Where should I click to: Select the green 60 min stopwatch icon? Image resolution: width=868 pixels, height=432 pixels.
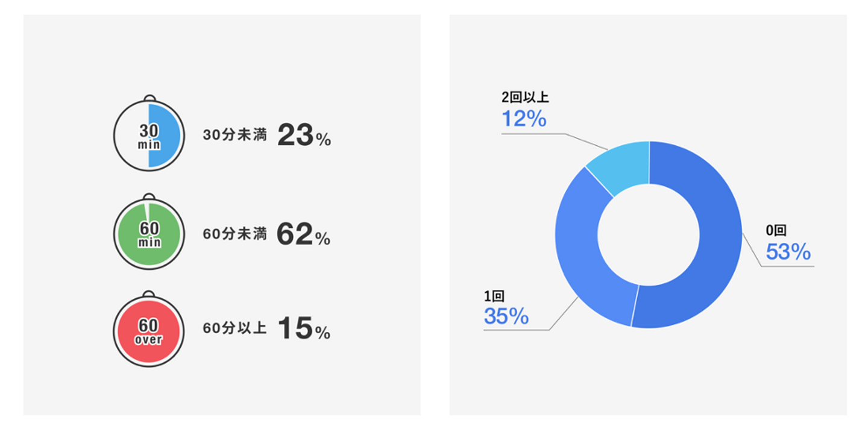point(148,234)
